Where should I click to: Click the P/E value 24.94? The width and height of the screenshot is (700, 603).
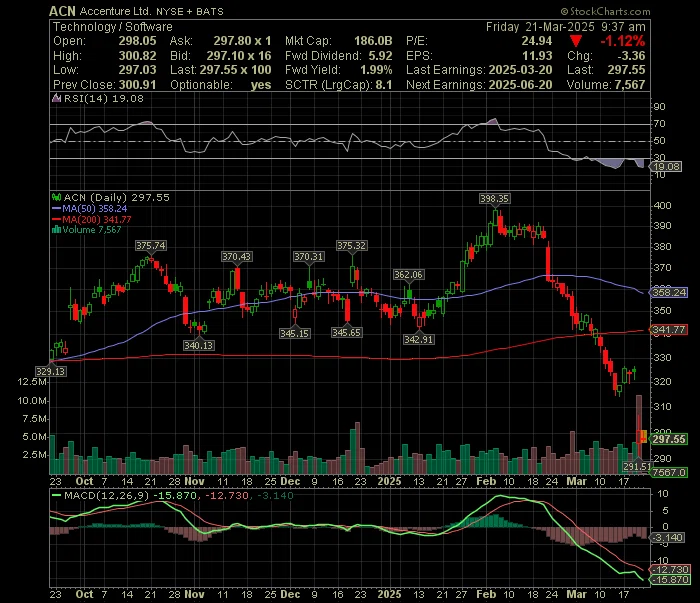pyautogui.click(x=537, y=41)
